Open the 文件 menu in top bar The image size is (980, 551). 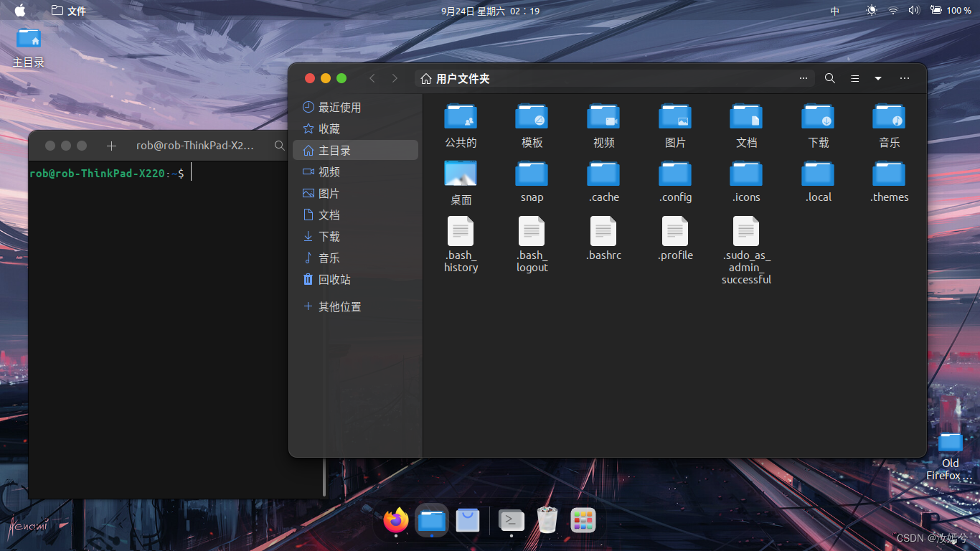tap(69, 11)
